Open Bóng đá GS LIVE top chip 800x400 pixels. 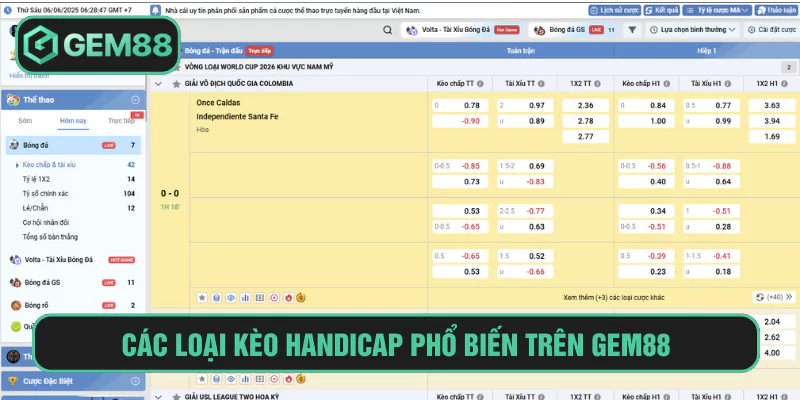click(574, 30)
